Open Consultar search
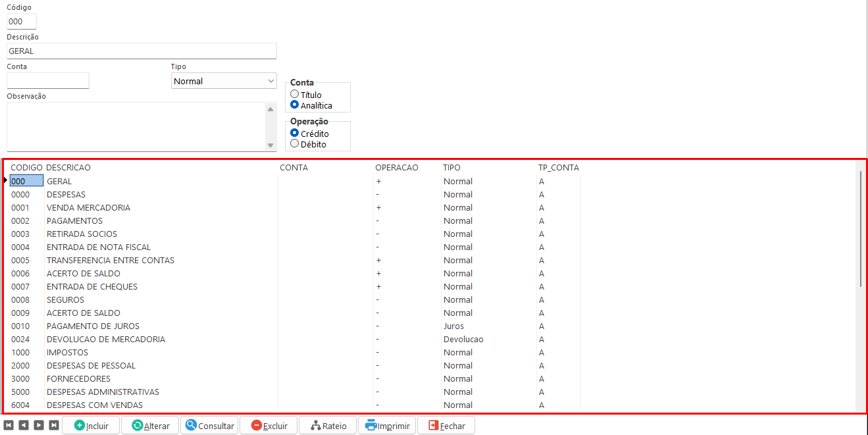The image size is (868, 435). point(209,426)
